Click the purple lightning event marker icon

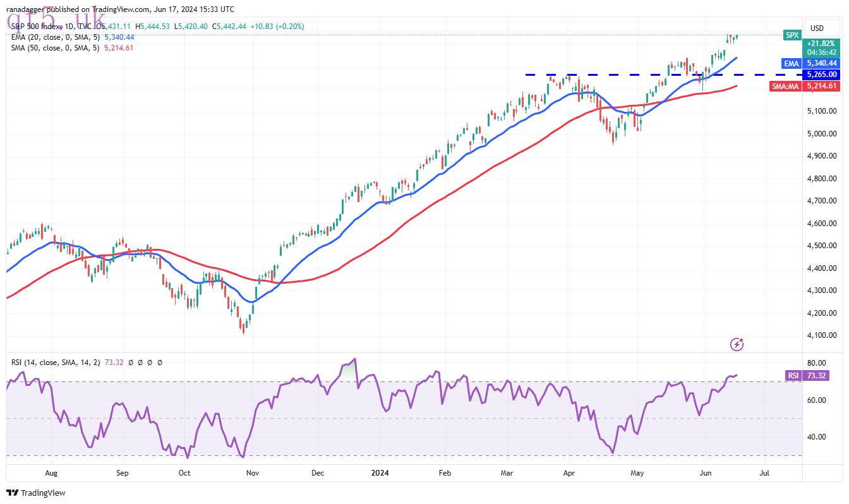[737, 344]
